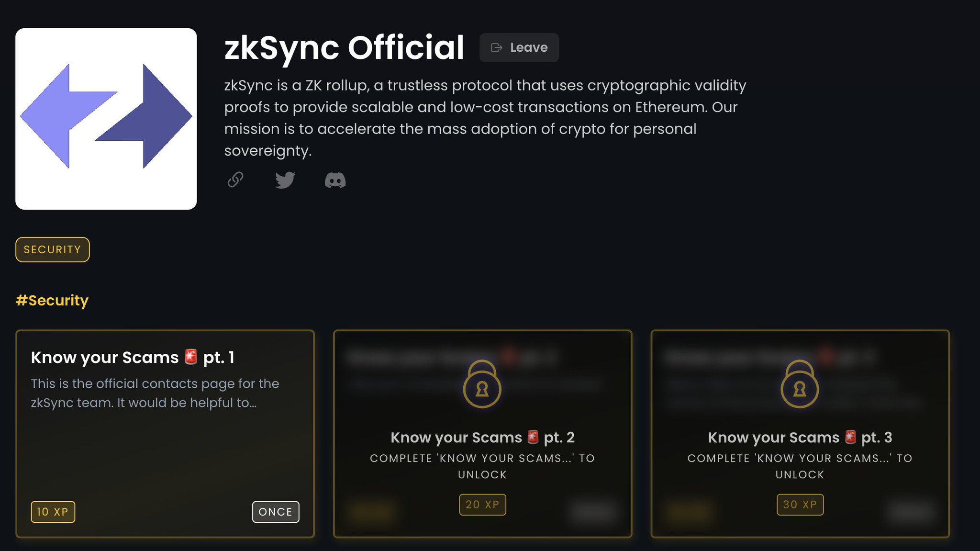Viewport: 980px width, 551px height.
Task: Open the zkSync website link icon
Action: click(235, 180)
